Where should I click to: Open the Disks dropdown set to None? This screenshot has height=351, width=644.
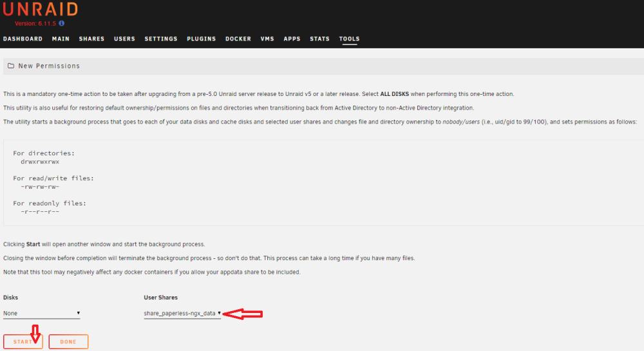point(41,313)
